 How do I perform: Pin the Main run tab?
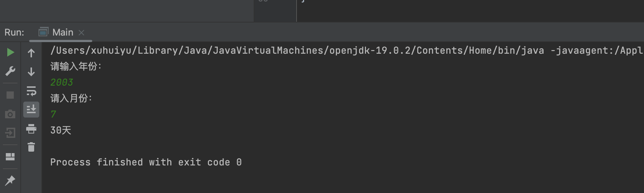pyautogui.click(x=10, y=180)
